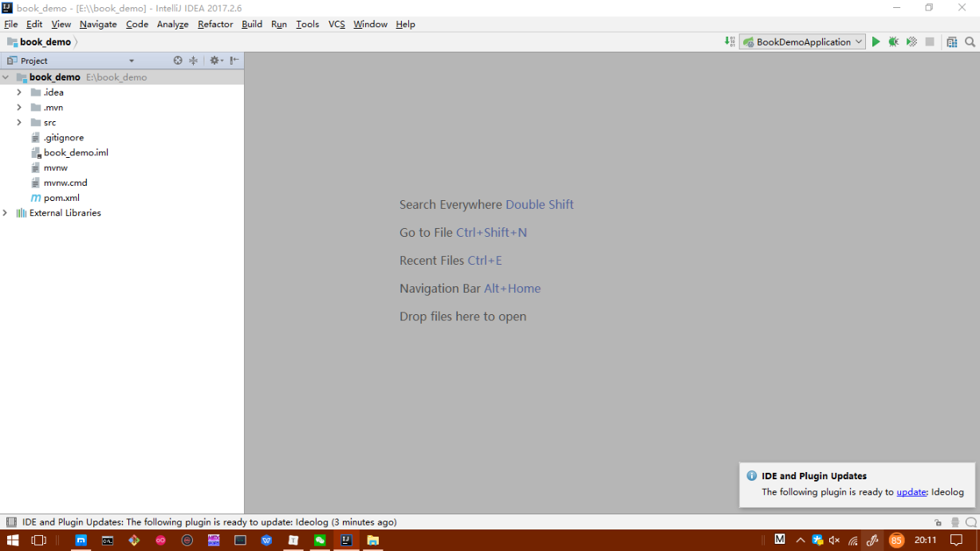Viewport: 980px width, 551px height.
Task: Open File Explorer from the taskbar
Action: coord(372,540)
